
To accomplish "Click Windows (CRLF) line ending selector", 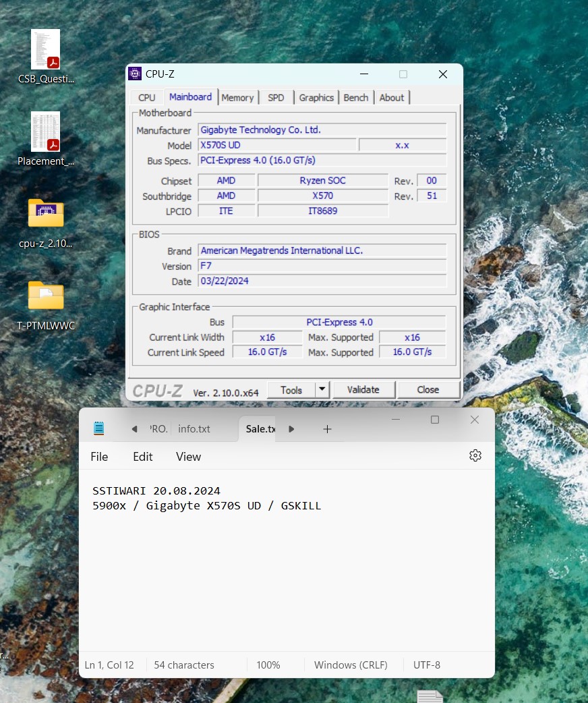I will (x=351, y=665).
